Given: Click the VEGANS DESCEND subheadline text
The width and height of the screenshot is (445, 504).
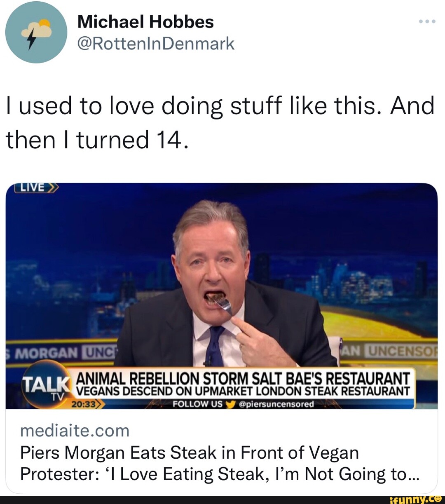Looking at the screenshot, I should (x=243, y=391).
